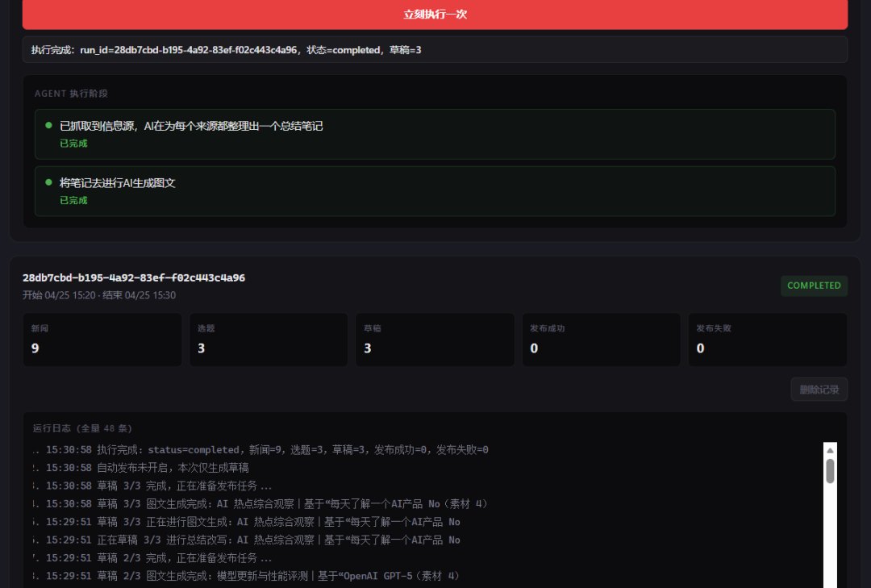The width and height of the screenshot is (871, 588).
Task: Toggle the execution completed summary bar
Action: coord(435,49)
